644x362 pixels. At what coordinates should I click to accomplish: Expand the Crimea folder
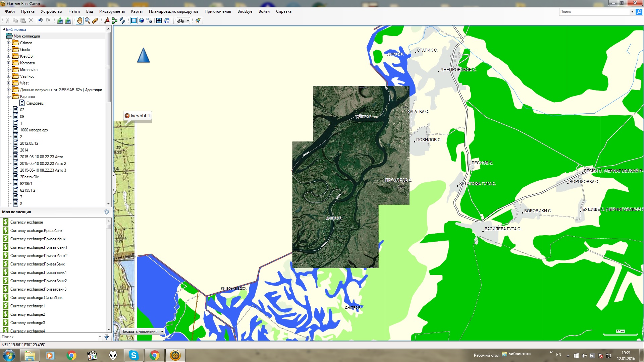(x=9, y=43)
